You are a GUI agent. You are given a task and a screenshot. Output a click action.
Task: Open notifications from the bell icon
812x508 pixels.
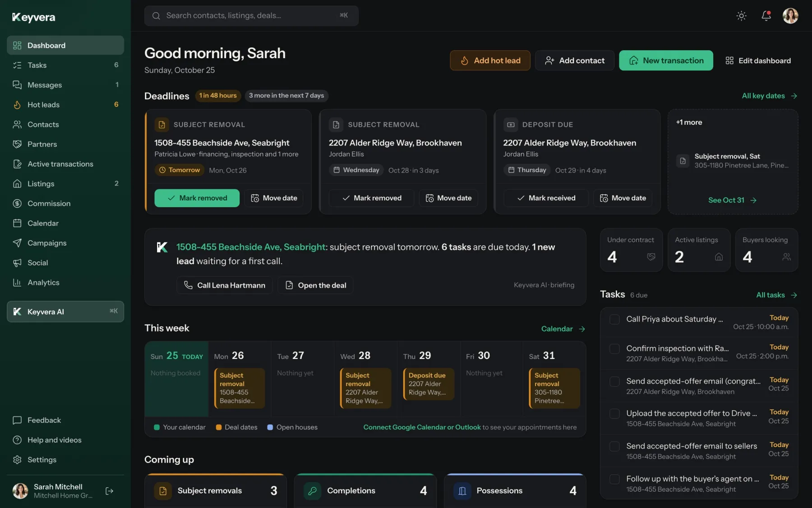[766, 16]
